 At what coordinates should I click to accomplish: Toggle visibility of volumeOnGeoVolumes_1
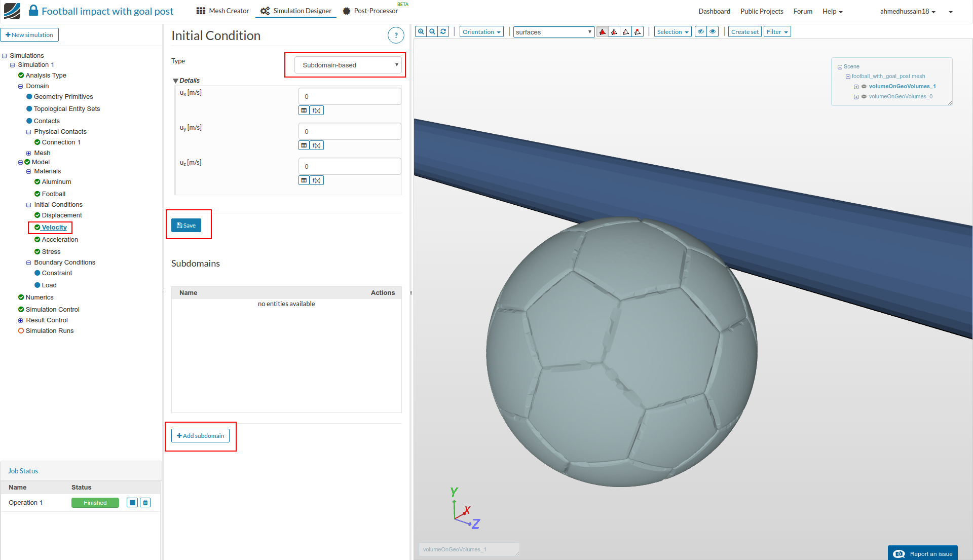(x=864, y=87)
